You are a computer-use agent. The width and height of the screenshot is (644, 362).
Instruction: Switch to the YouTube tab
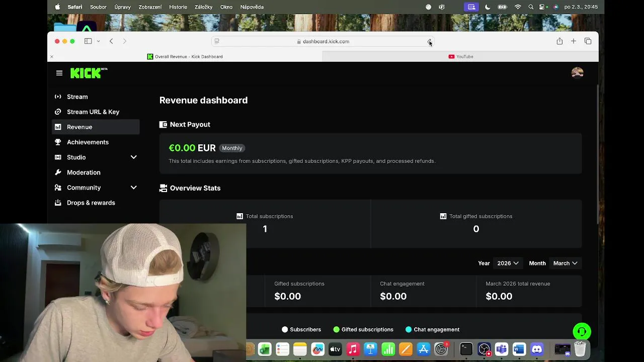click(460, 56)
